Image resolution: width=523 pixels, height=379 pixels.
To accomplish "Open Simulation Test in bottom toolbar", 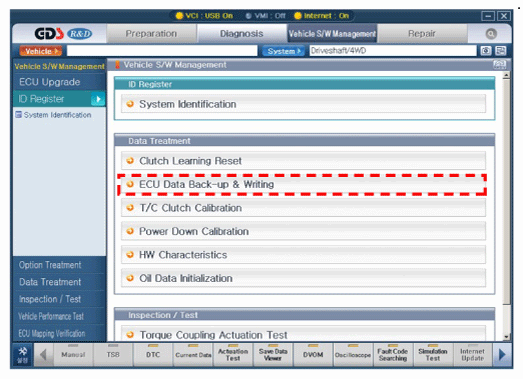I will pyautogui.click(x=433, y=355).
